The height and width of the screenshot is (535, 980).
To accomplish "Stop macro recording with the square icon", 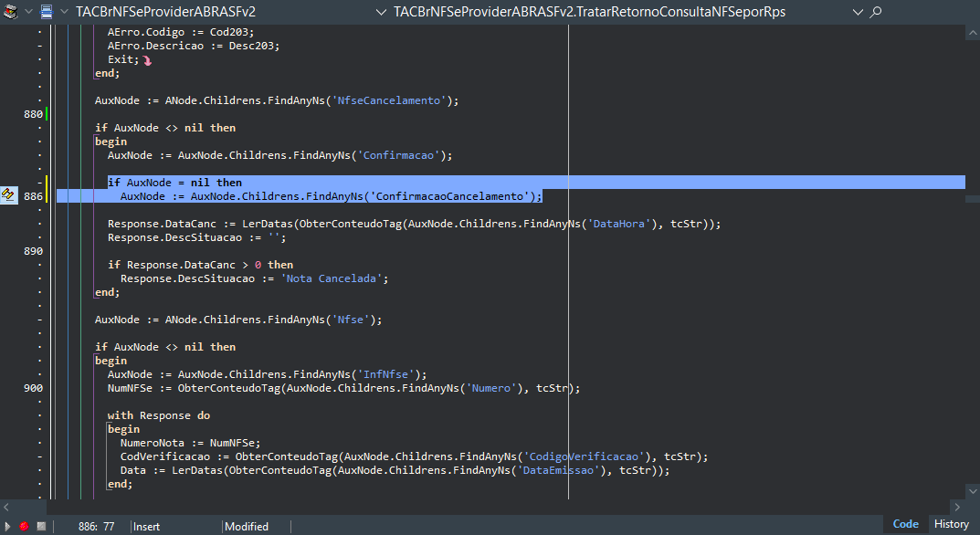I will tap(41, 526).
